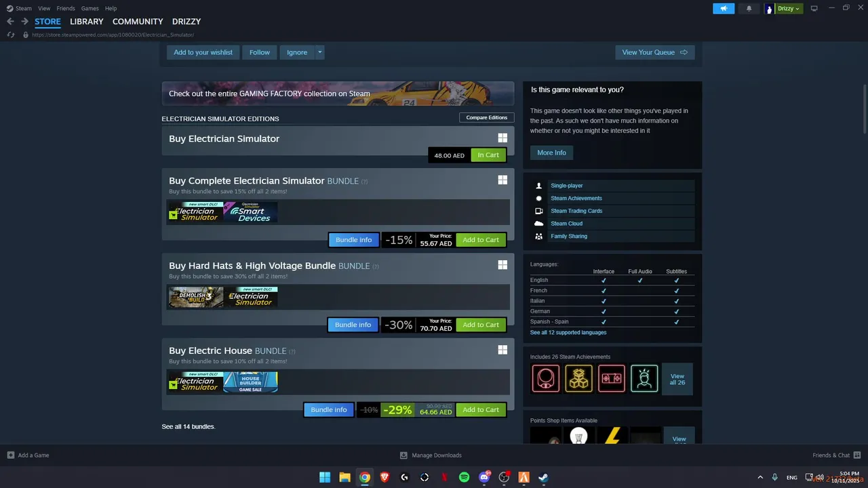Add Hard Hats & High Voltage bundle to cart

tap(481, 325)
